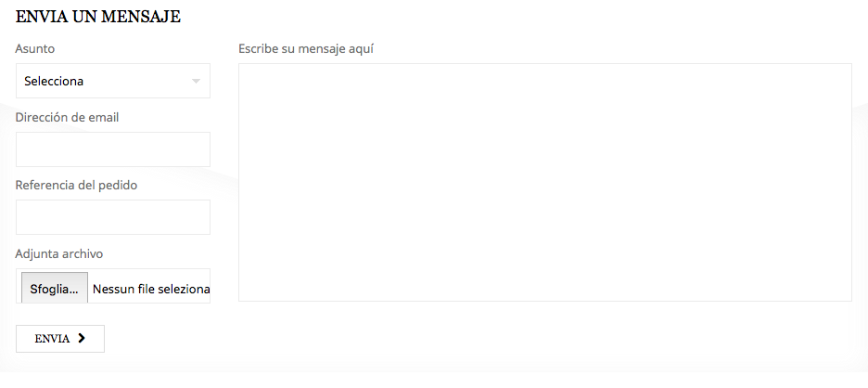Click the bottom area of the message textarea
Screen dimensions: 868x388
(x=544, y=289)
